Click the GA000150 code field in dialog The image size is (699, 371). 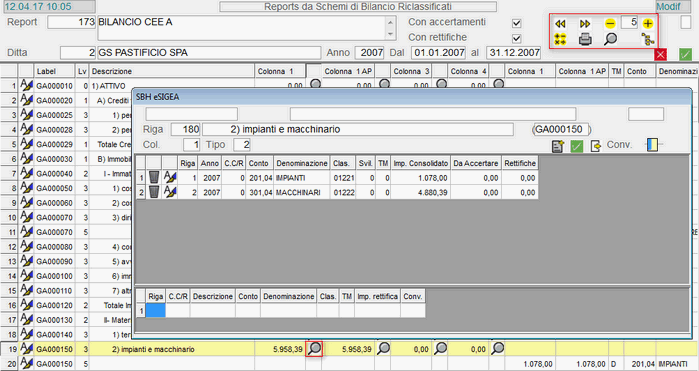tap(561, 129)
